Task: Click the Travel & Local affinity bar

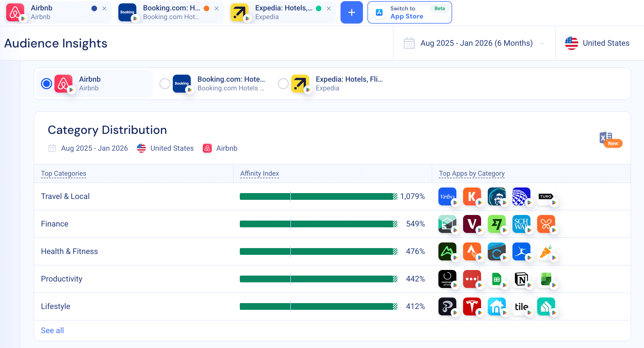Action: click(x=319, y=196)
